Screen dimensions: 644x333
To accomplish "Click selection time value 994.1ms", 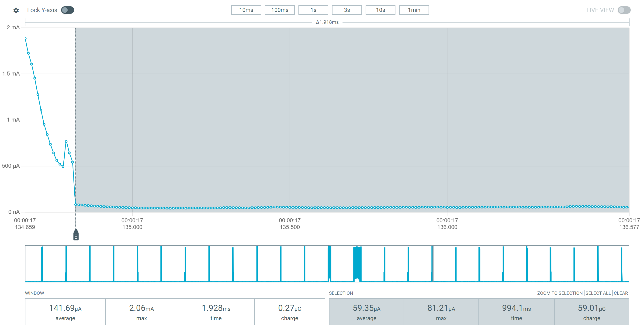I will click(516, 308).
